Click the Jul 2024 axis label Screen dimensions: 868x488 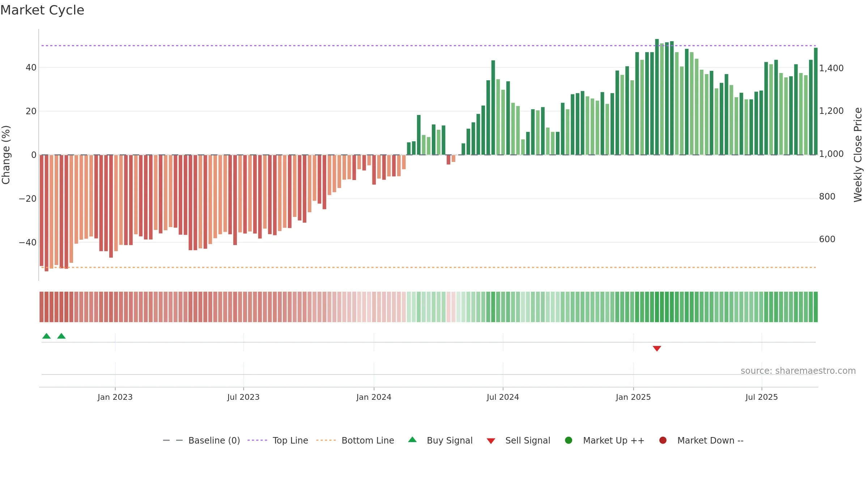pos(503,397)
